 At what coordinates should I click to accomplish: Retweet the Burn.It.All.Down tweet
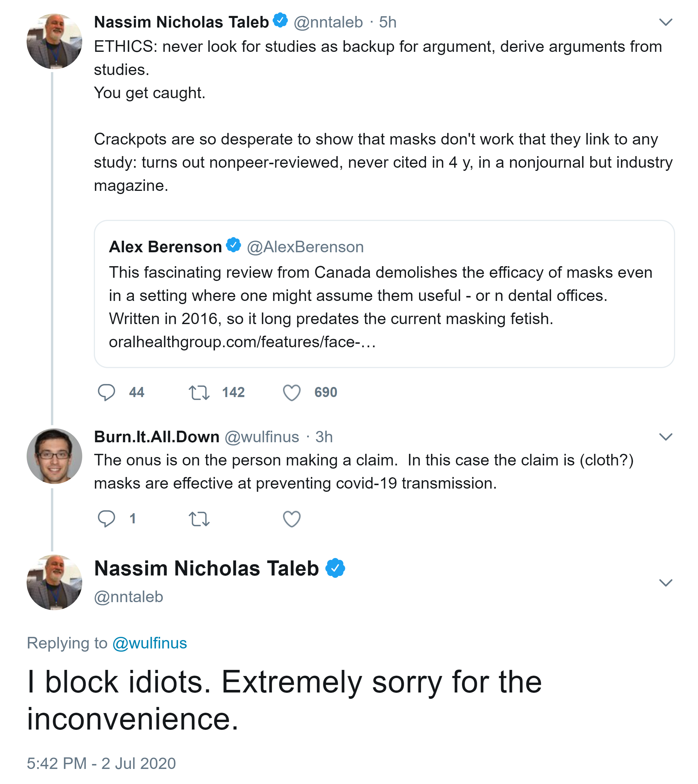(199, 519)
